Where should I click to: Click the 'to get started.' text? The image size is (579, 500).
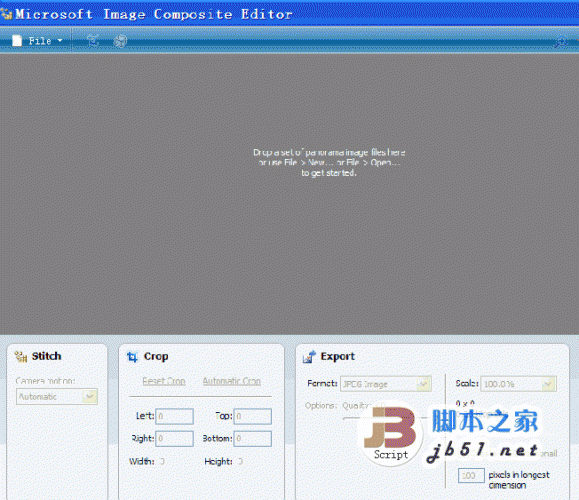point(329,173)
